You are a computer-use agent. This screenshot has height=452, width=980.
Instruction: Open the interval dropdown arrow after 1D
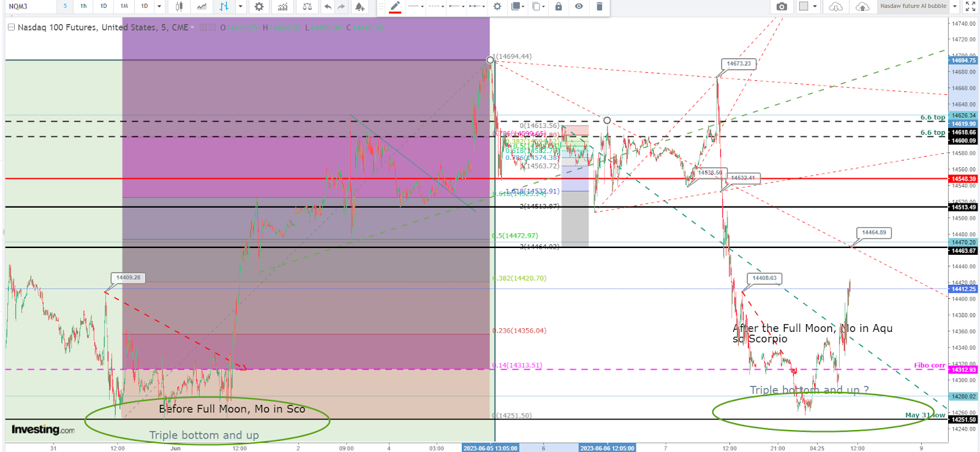click(159, 6)
